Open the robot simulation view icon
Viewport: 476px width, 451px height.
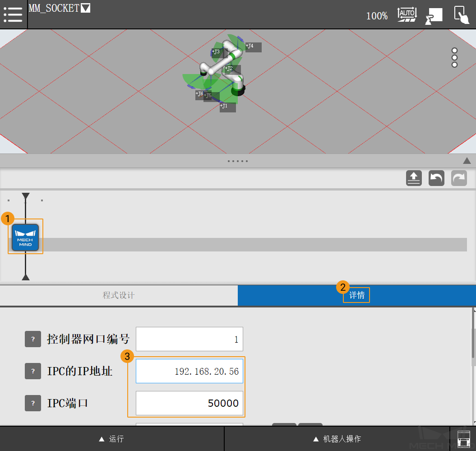click(x=434, y=16)
